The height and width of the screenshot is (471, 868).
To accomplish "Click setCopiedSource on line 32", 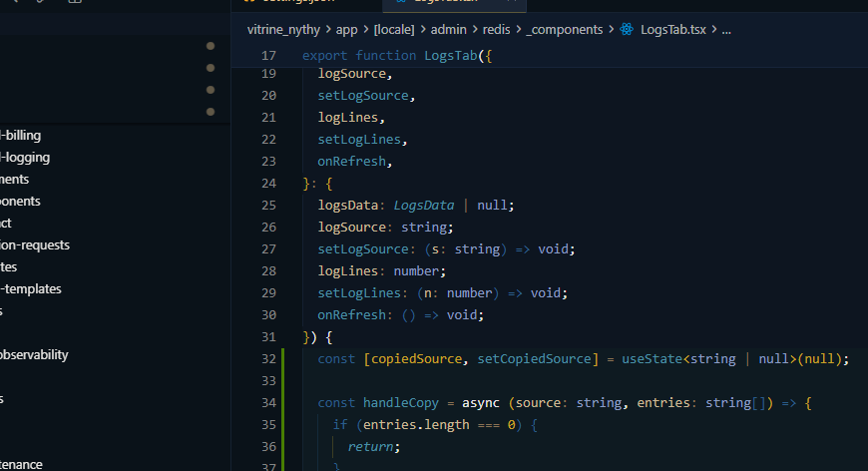I will (x=534, y=358).
